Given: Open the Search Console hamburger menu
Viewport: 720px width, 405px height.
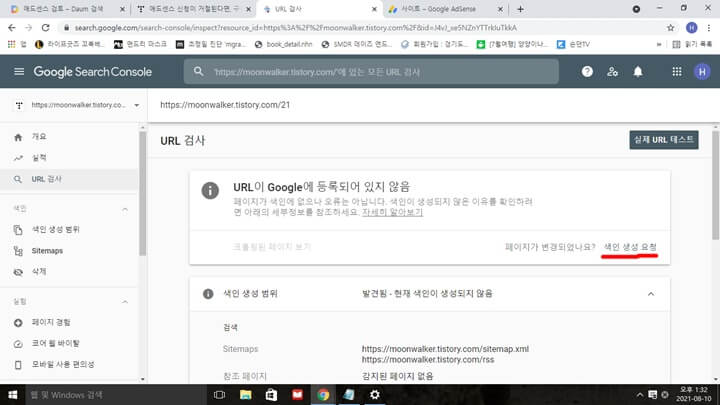Looking at the screenshot, I should coord(19,72).
